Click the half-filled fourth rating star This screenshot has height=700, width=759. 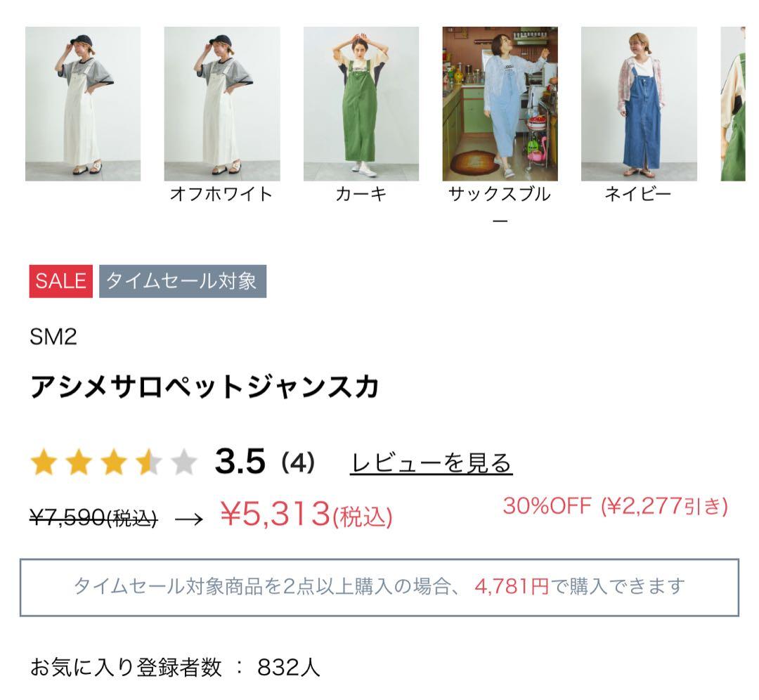tap(148, 462)
